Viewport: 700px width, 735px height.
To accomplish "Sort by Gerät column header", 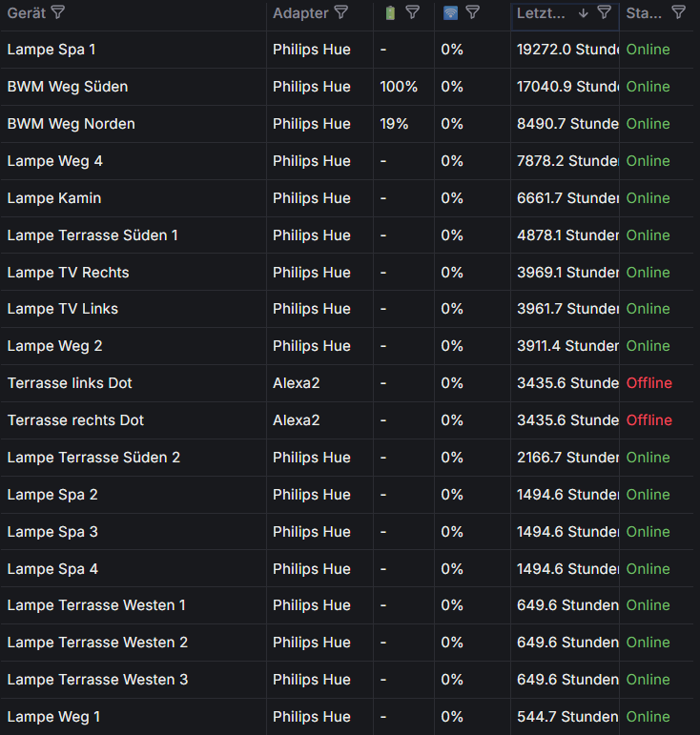I will point(26,12).
